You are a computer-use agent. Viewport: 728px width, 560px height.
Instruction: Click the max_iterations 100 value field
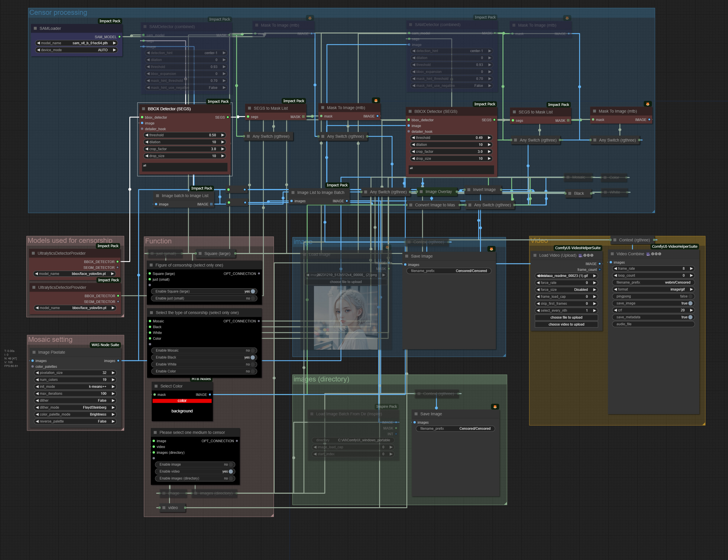click(x=75, y=394)
